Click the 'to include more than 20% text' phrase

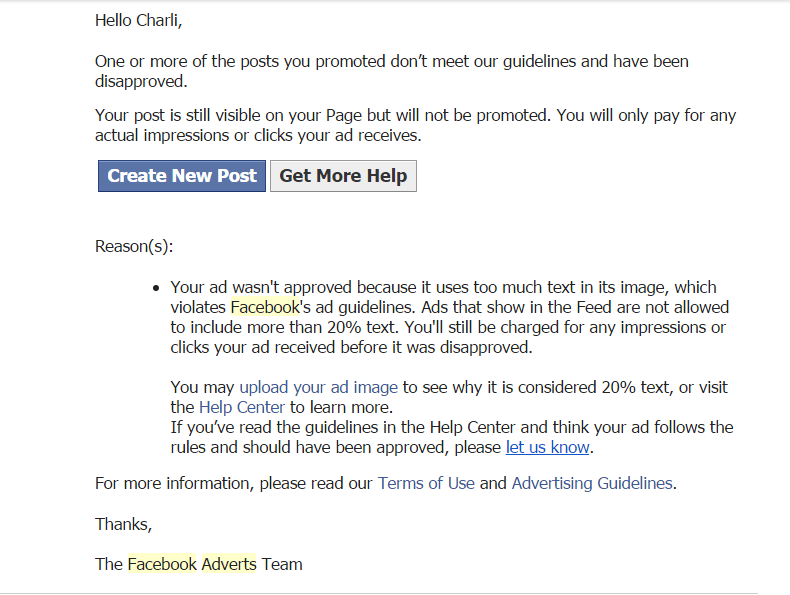tap(284, 327)
